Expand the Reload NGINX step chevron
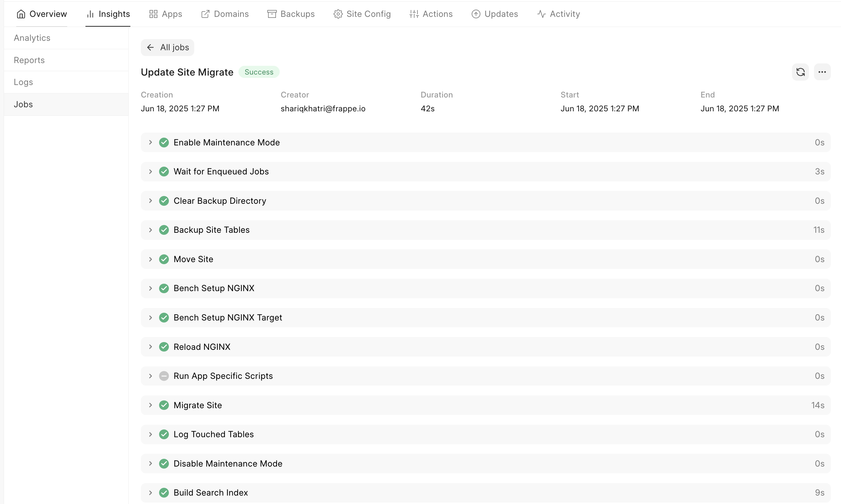841x504 pixels. click(x=150, y=347)
